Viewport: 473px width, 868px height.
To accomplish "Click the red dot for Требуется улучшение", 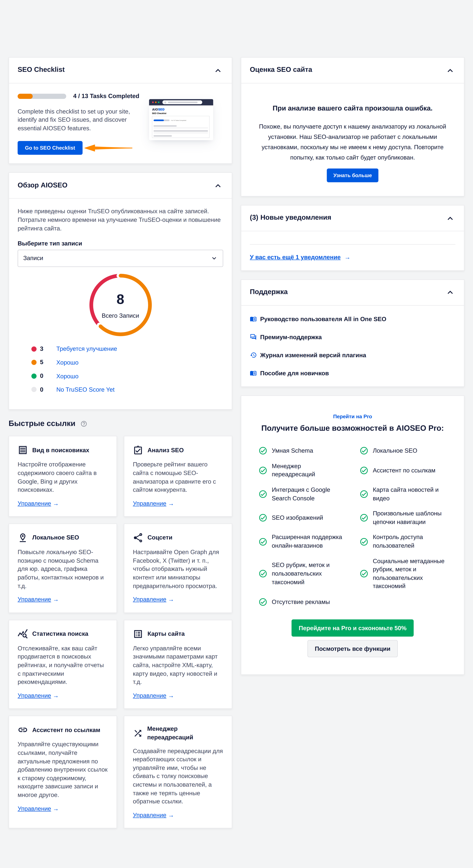I will click(x=34, y=349).
